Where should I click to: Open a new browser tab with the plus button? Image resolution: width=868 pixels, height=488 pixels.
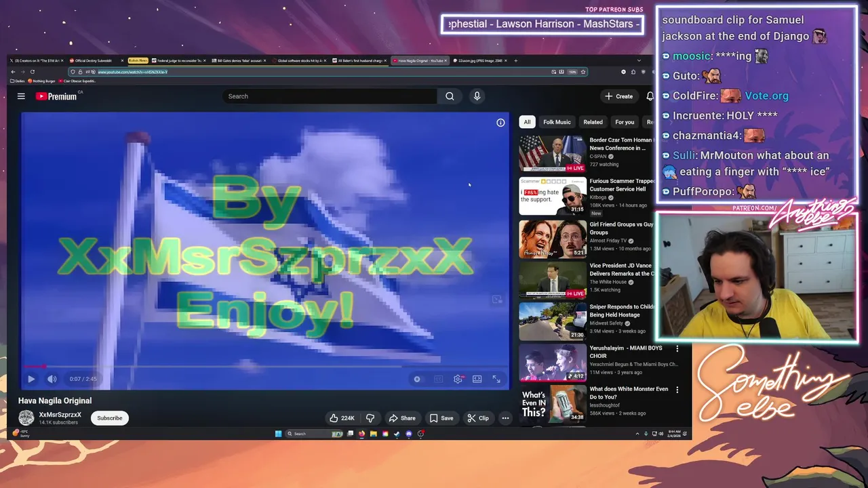pos(515,60)
